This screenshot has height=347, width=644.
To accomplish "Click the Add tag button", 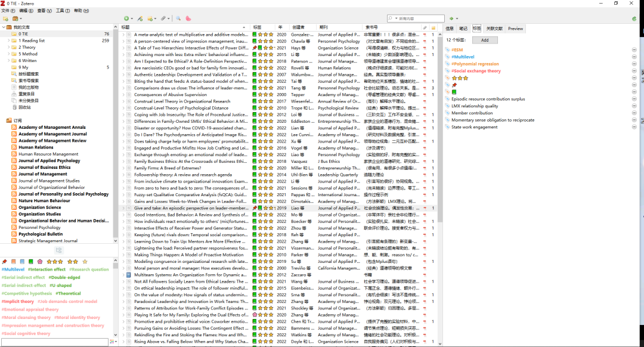I will pos(485,40).
